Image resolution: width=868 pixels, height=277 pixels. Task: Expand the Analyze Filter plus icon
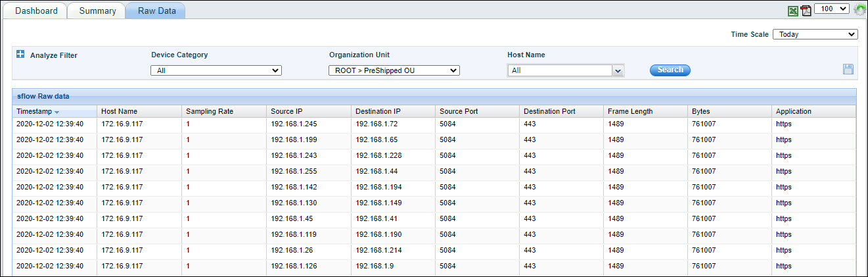20,55
